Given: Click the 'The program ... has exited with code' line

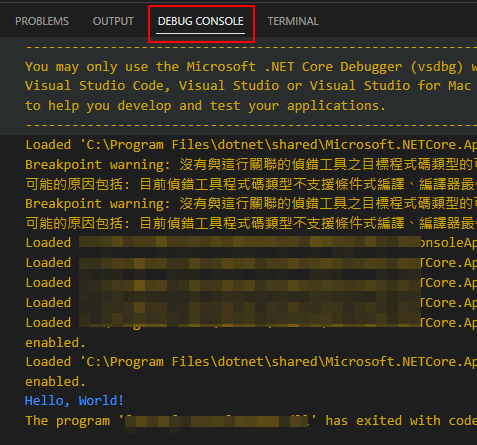Looking at the screenshot, I should tap(251, 421).
